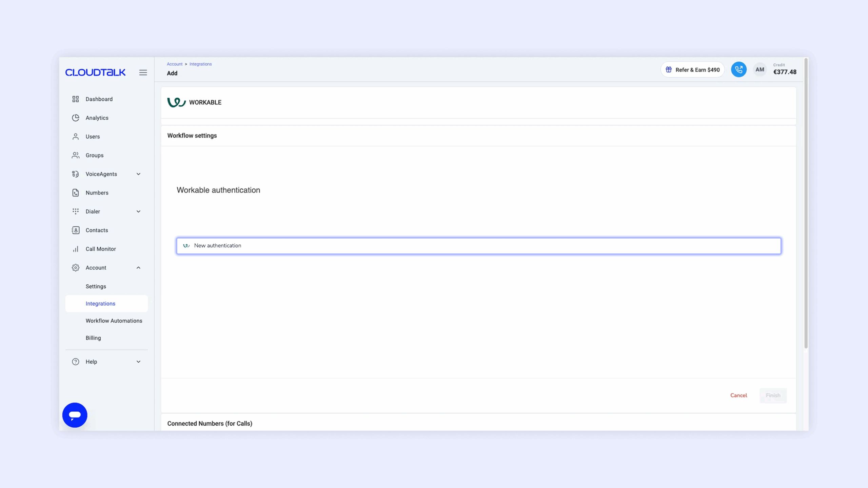Expand the Help menu chevron
Viewport: 868px width, 488px height.
[x=138, y=362]
